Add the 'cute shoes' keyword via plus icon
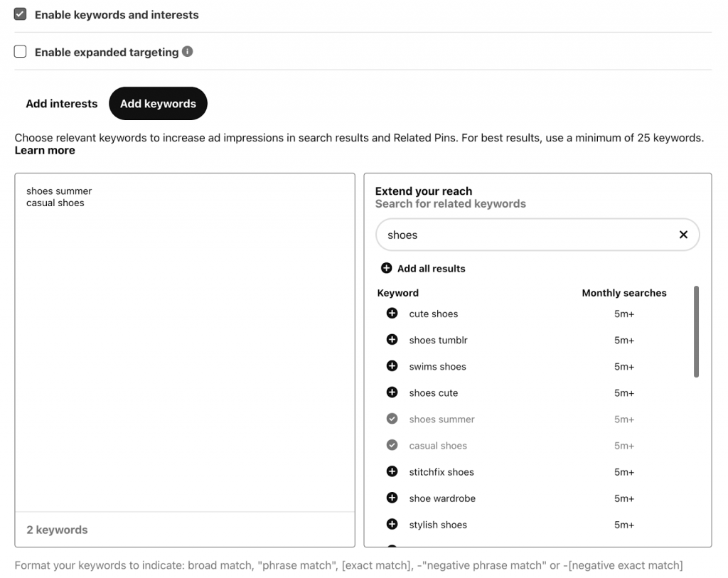This screenshot has width=728, height=578. point(392,314)
